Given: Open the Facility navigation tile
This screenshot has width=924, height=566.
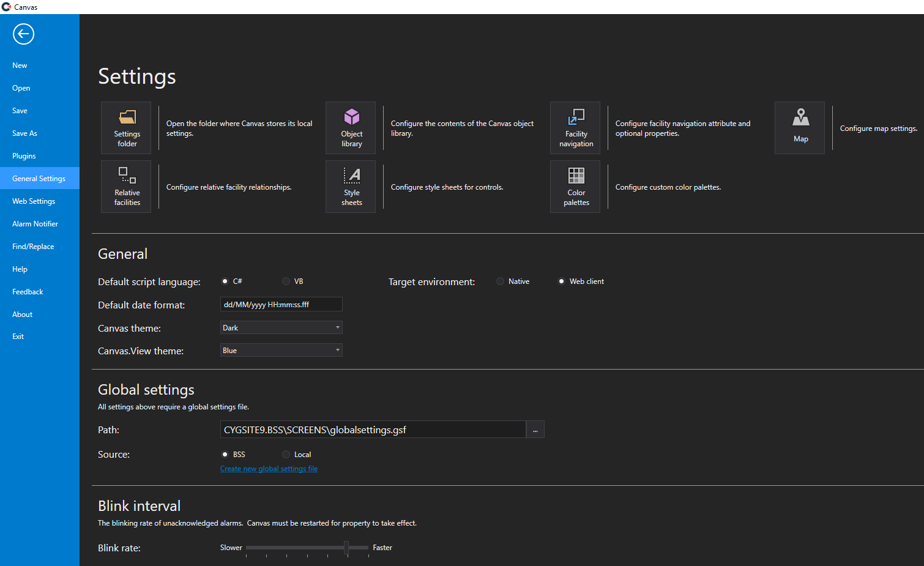Looking at the screenshot, I should tap(575, 128).
